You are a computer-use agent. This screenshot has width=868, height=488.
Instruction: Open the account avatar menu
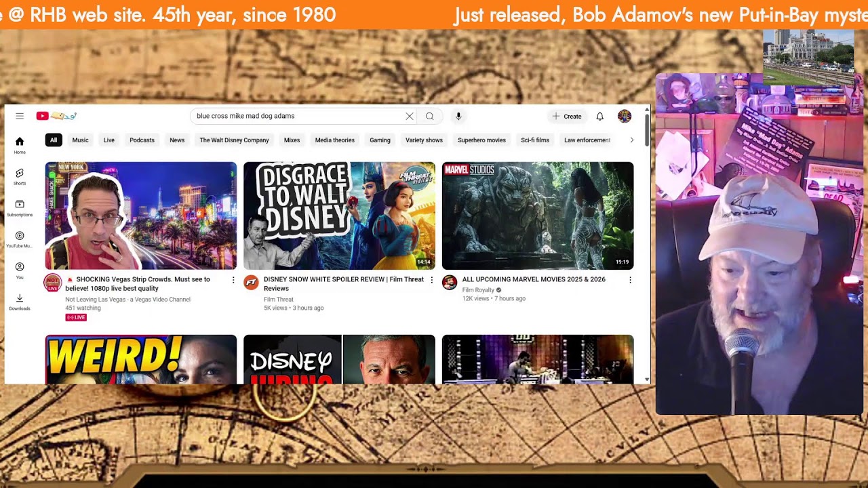[x=625, y=117]
